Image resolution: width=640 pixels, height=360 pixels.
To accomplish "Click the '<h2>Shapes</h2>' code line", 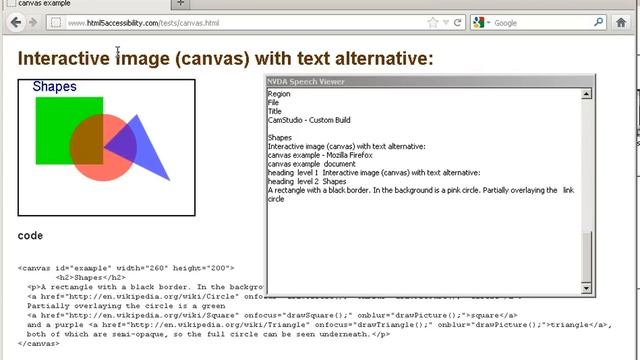I will pos(91,278).
